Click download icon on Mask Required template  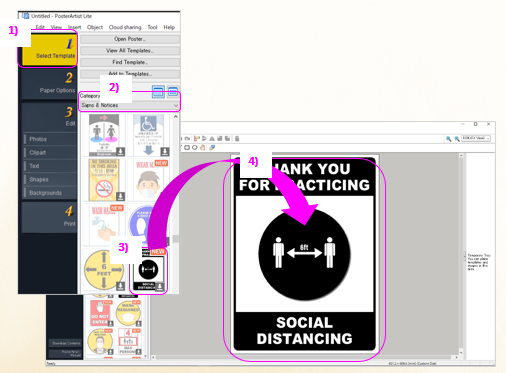139,323
